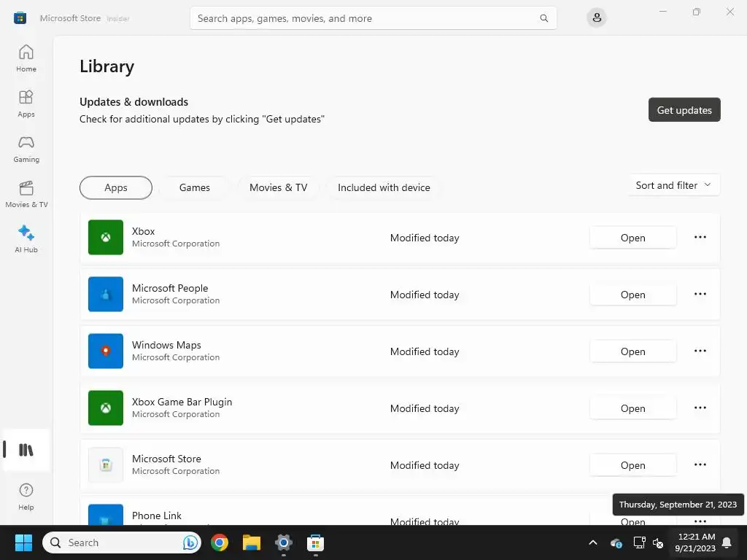The image size is (747, 560).
Task: Click the OneDrive cloud tray icon
Action: tap(616, 542)
